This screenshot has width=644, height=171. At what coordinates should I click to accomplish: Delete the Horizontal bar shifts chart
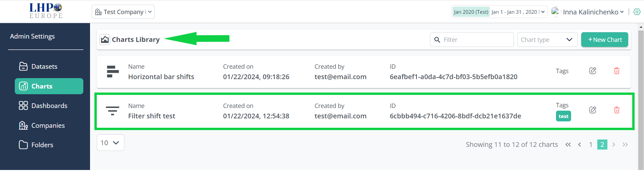(x=617, y=71)
